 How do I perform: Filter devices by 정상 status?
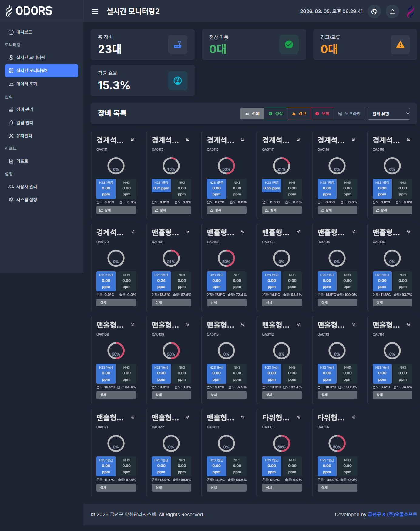pyautogui.click(x=276, y=114)
